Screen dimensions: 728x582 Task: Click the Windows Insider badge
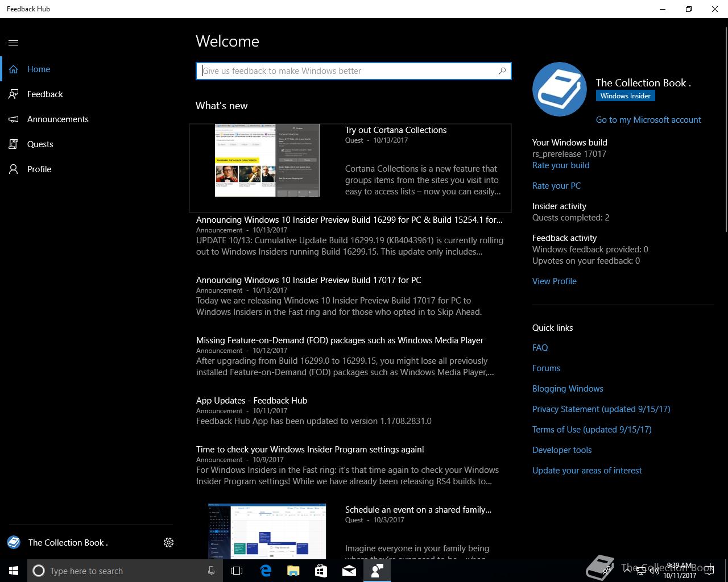(626, 96)
